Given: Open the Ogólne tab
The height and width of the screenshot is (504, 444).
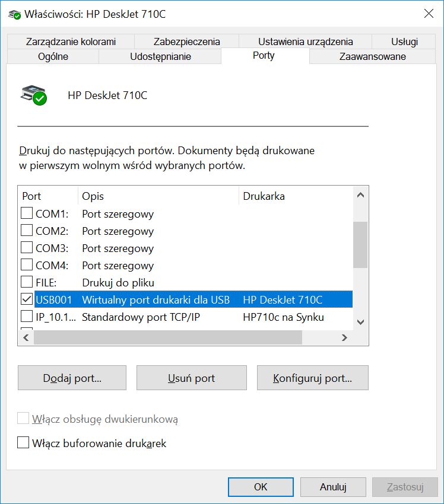Looking at the screenshot, I should (x=53, y=56).
